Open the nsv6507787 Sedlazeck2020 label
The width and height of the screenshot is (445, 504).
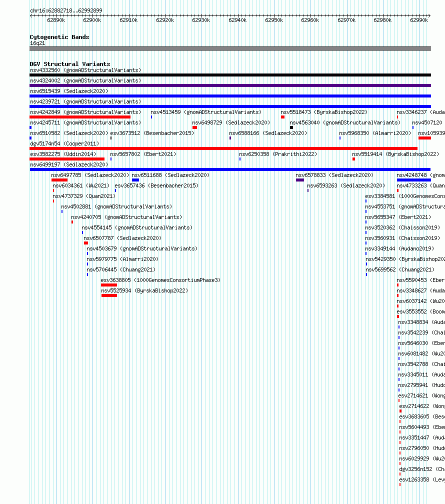click(x=122, y=238)
